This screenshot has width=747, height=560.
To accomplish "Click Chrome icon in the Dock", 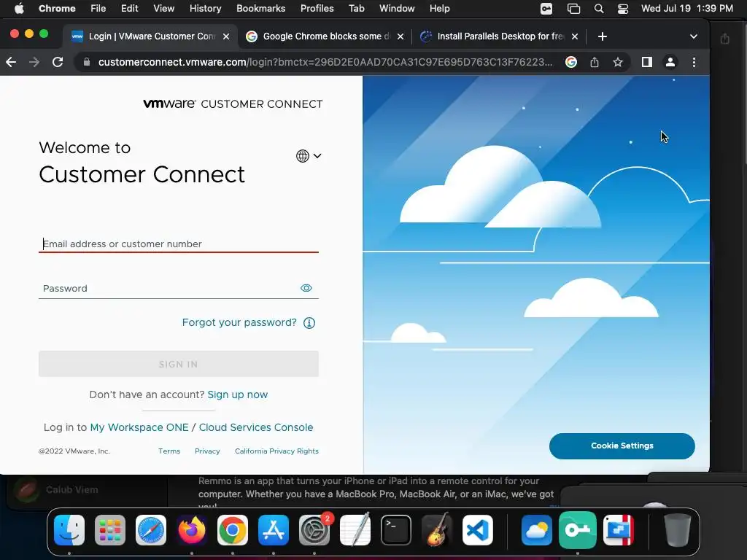I will [x=233, y=530].
